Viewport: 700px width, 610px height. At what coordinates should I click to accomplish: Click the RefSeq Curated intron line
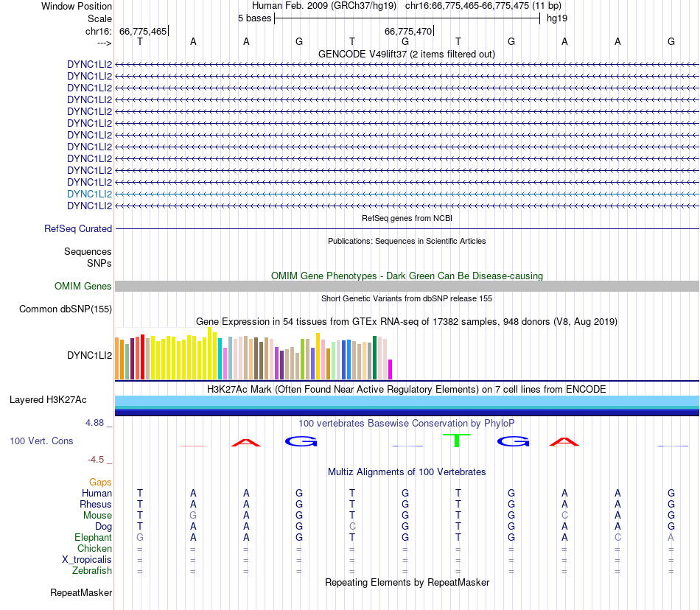click(x=407, y=229)
